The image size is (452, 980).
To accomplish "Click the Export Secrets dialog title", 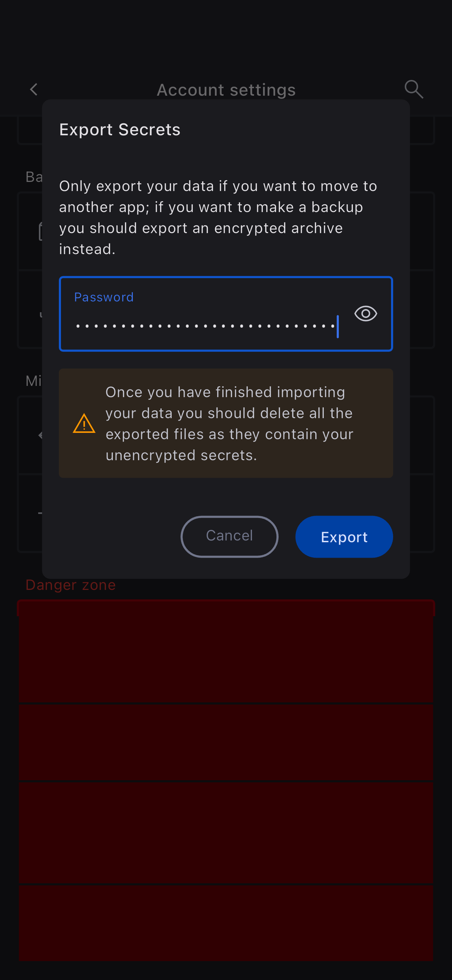I will 120,130.
